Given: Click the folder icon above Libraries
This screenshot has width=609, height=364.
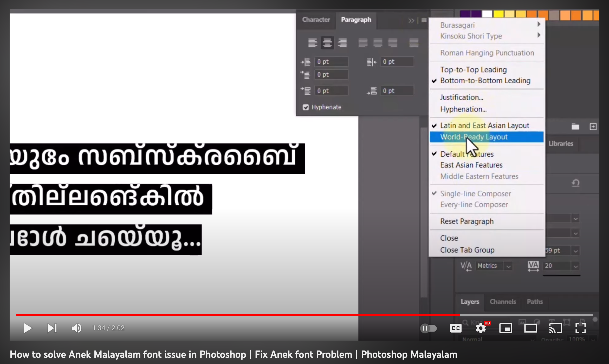Looking at the screenshot, I should pos(575,127).
